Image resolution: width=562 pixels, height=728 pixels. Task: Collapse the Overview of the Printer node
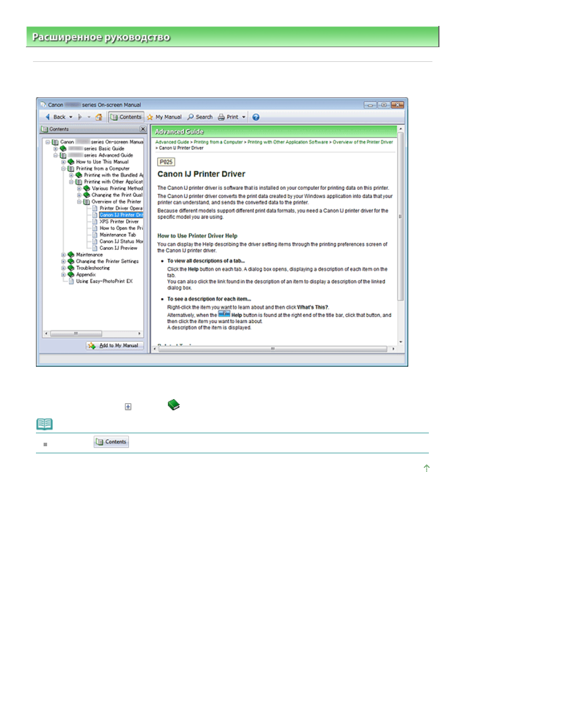coord(79,202)
